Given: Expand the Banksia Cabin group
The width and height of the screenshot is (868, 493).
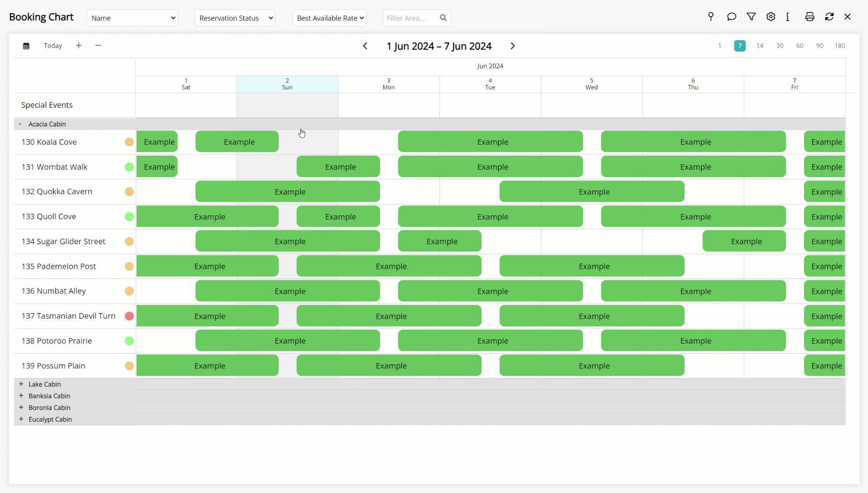Looking at the screenshot, I should (21, 396).
